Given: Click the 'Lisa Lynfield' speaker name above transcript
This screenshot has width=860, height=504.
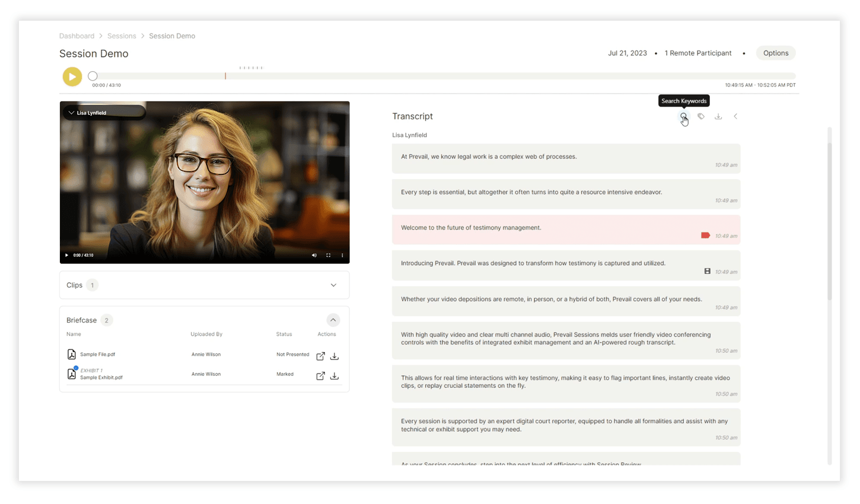Looking at the screenshot, I should pyautogui.click(x=409, y=135).
